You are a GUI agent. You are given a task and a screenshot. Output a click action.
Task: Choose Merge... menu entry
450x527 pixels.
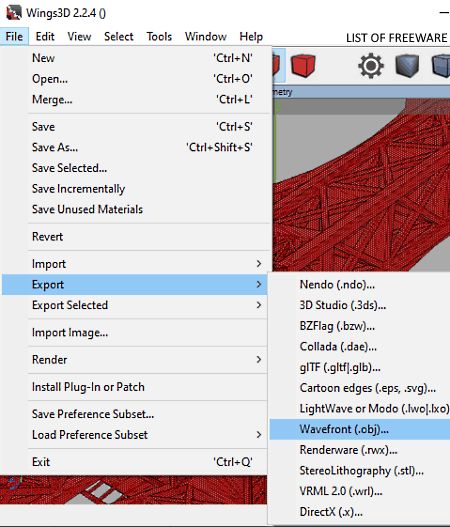click(136, 99)
